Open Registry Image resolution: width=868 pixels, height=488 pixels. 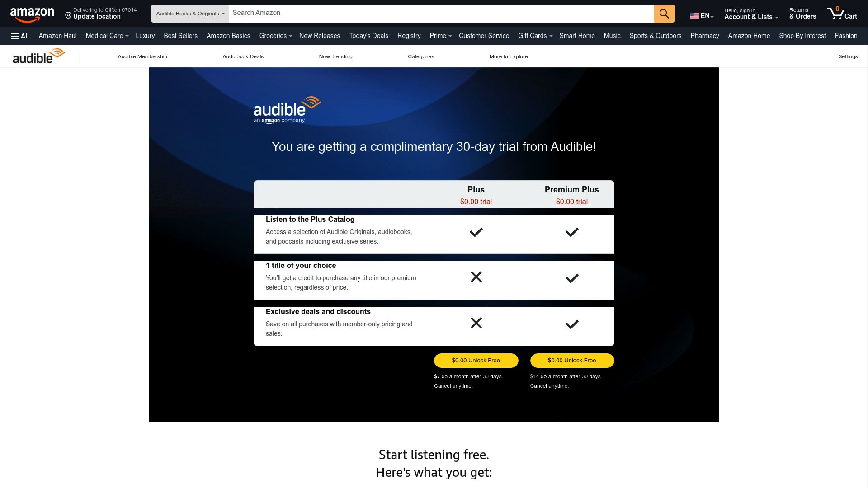409,36
